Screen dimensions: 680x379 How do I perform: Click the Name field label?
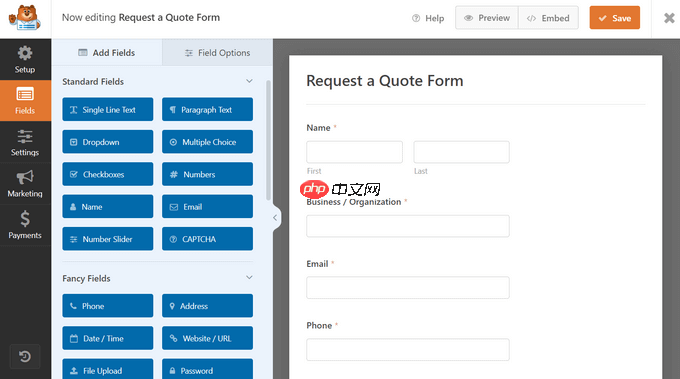(x=318, y=128)
